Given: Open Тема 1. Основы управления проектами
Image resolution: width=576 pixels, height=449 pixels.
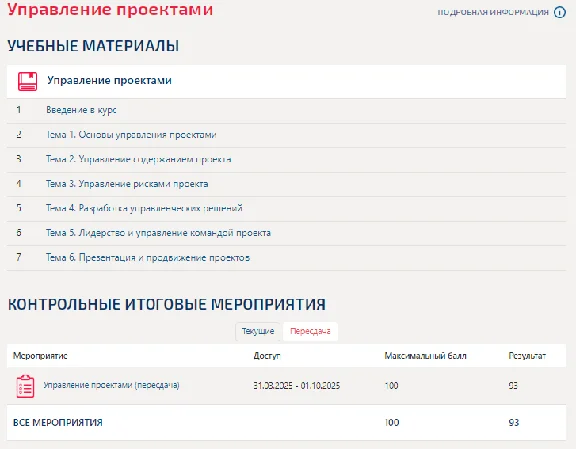Looking at the screenshot, I should point(131,135).
